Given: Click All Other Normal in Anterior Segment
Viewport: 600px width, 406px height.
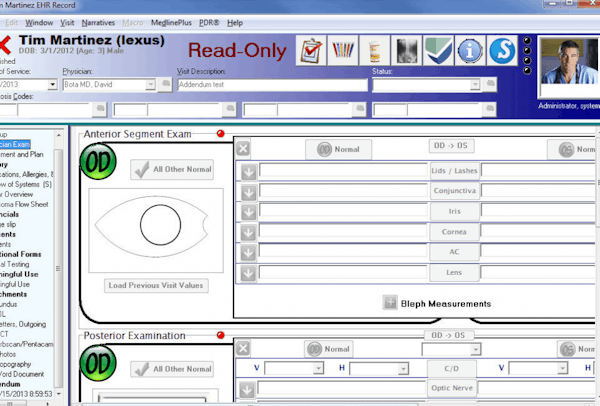Looking at the screenshot, I should 172,170.
